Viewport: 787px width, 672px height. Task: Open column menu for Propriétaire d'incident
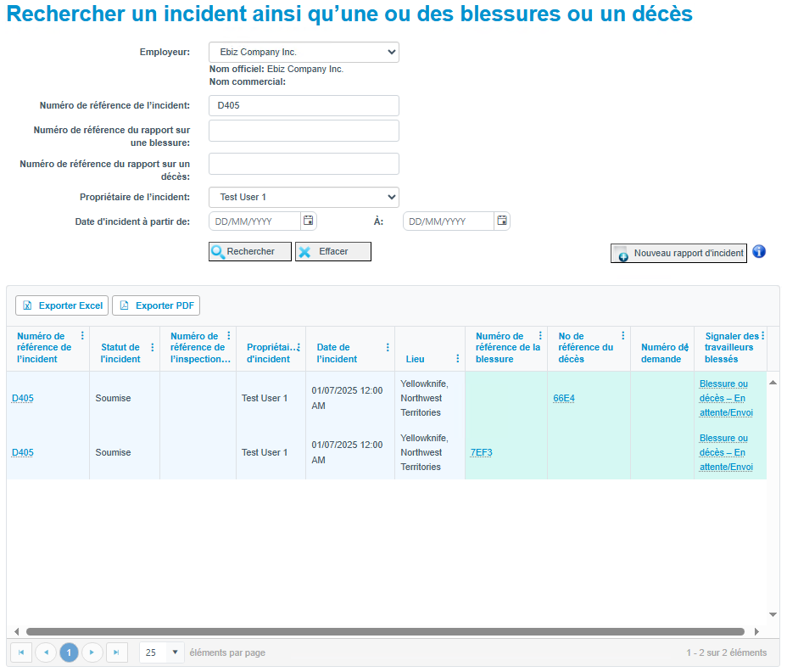coord(299,347)
